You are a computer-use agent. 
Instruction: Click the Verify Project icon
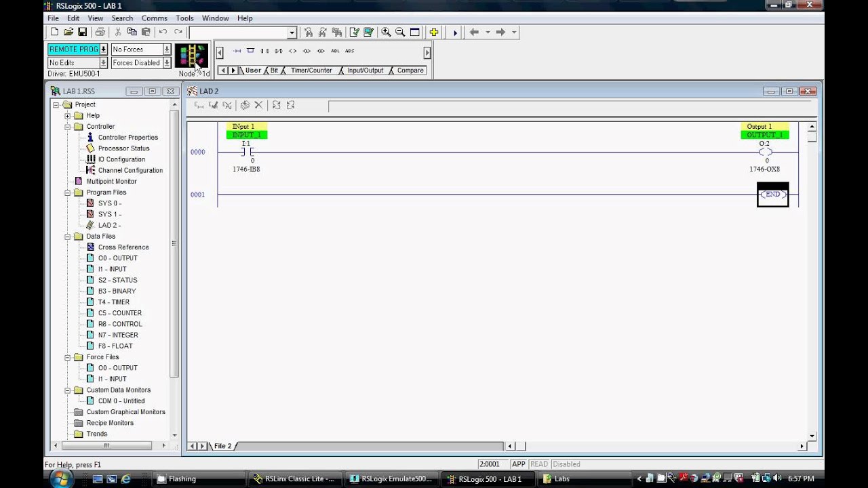[368, 32]
